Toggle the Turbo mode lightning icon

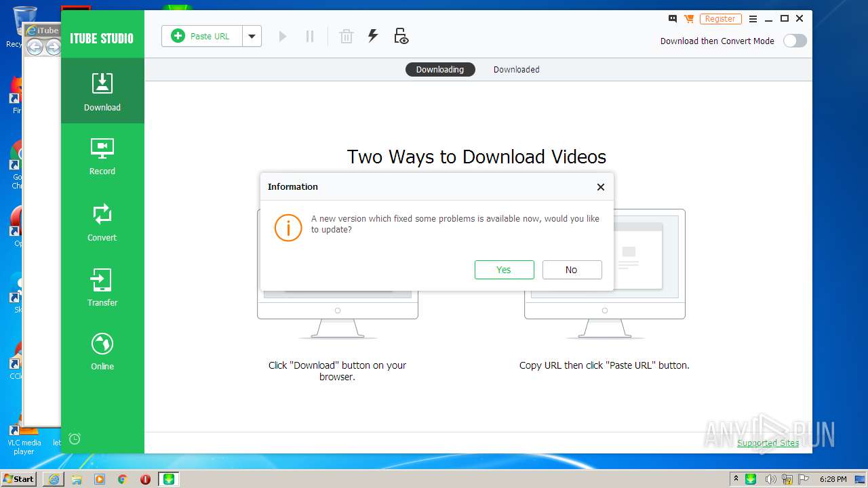pyautogui.click(x=373, y=36)
